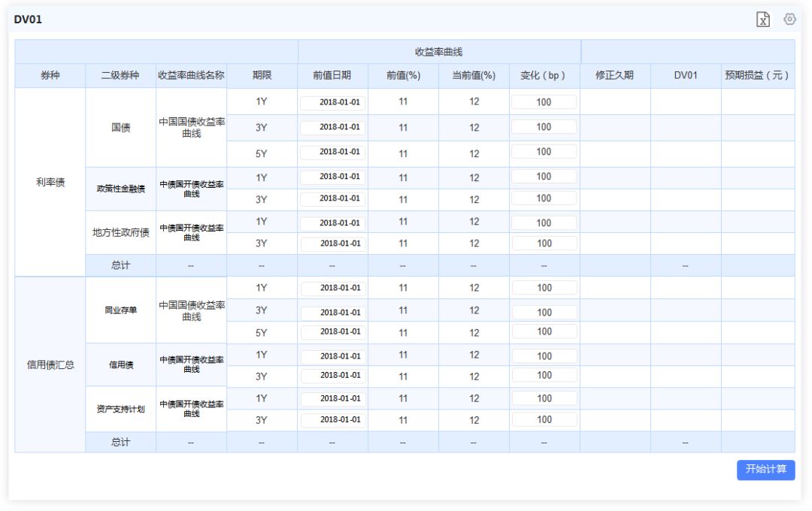The image size is (812, 511).
Task: Edit 前值日期 for 信用债 1Y row
Action: (x=333, y=356)
